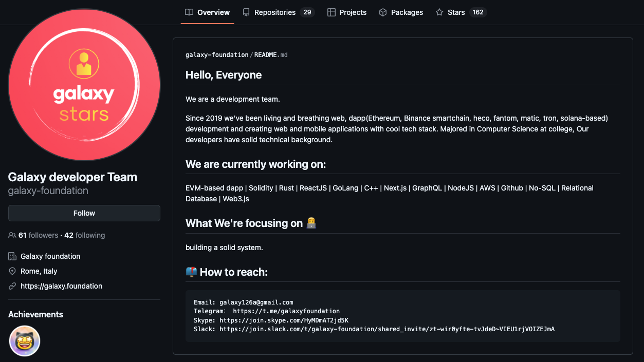Click the organization building icon
Image resolution: width=644 pixels, height=362 pixels.
[x=12, y=256]
